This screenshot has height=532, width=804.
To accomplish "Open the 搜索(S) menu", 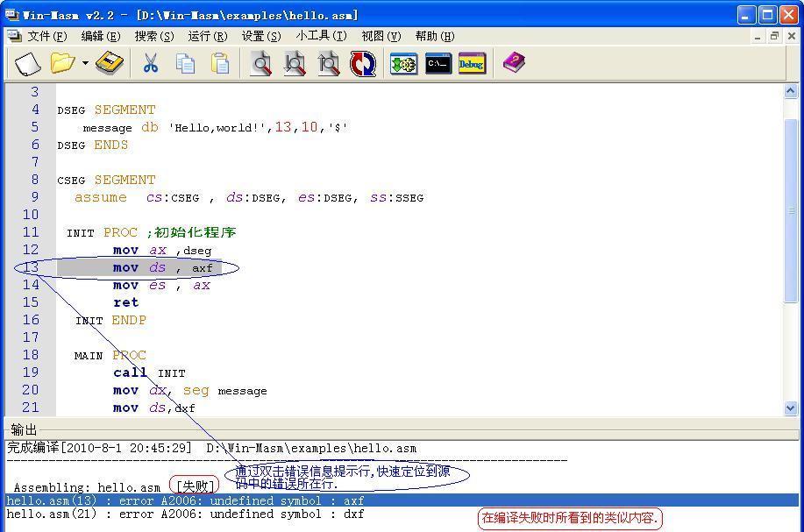I will click(x=154, y=36).
